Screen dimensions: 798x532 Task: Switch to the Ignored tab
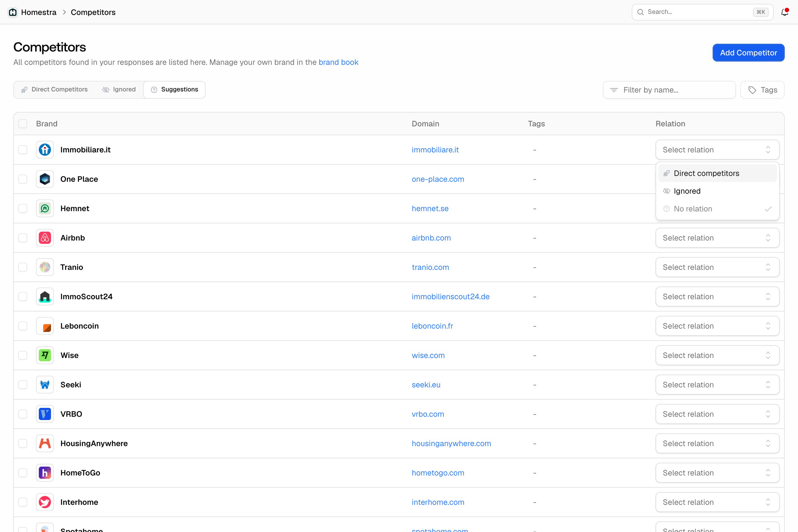[119, 89]
